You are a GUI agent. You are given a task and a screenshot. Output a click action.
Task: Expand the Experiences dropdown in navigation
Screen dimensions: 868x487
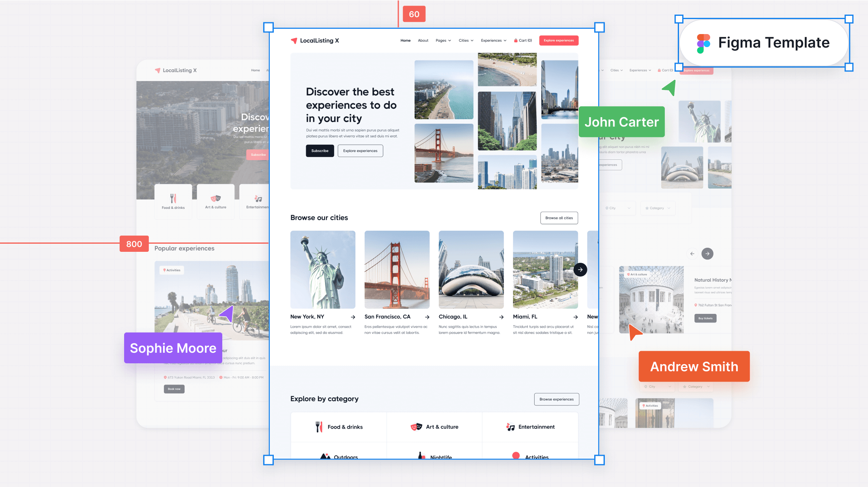pos(494,41)
